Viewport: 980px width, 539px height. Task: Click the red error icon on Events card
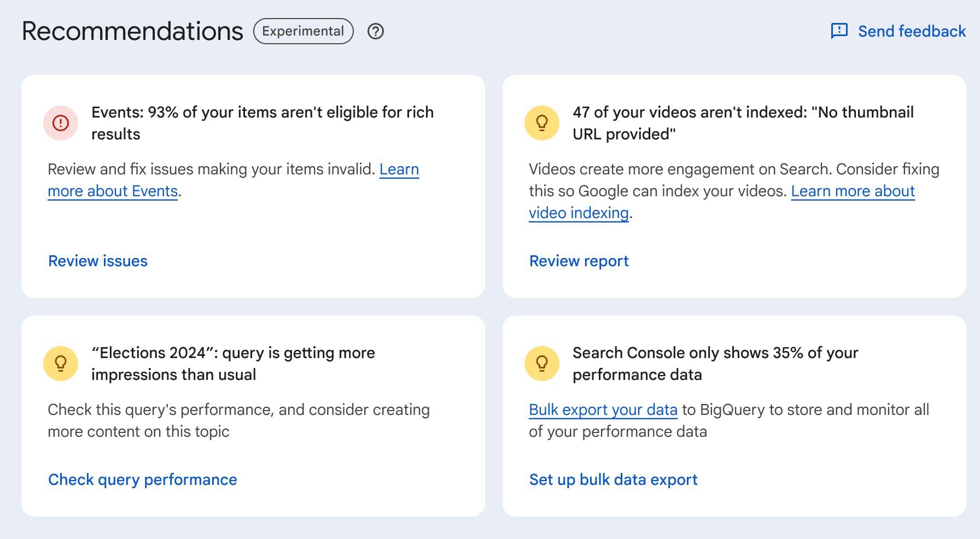[60, 122]
